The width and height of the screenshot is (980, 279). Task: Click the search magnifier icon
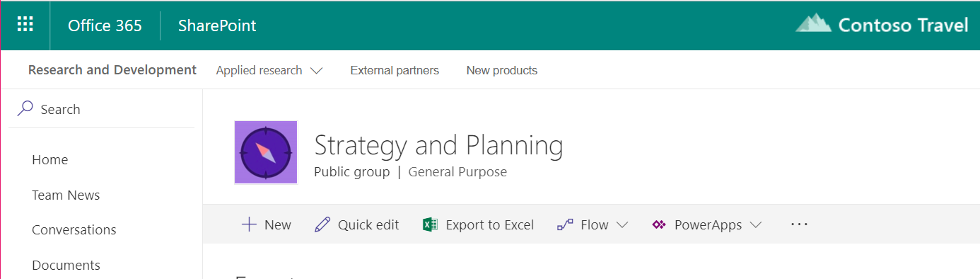25,109
